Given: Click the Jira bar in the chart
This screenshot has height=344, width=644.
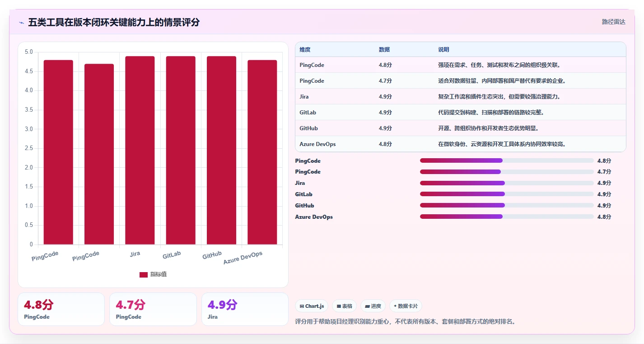Looking at the screenshot, I should point(140,151).
